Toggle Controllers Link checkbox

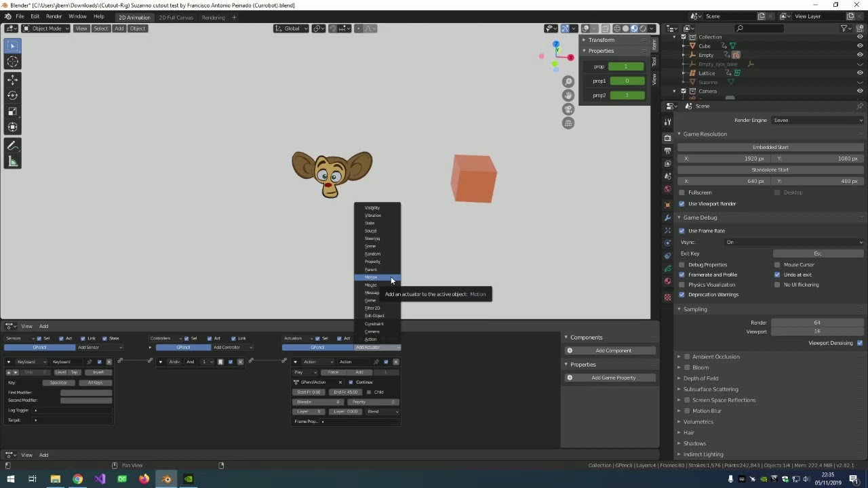[x=233, y=338]
